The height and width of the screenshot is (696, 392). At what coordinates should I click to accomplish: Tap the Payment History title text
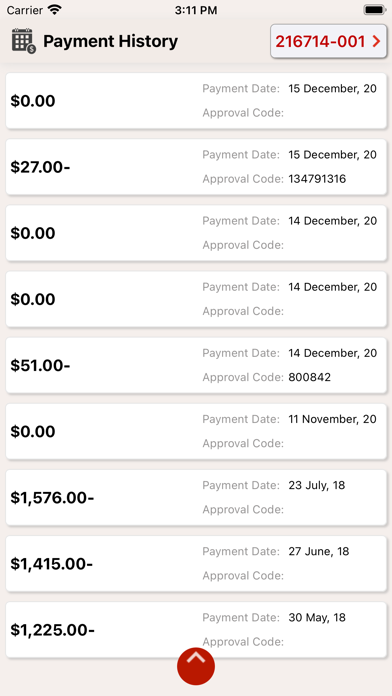110,41
